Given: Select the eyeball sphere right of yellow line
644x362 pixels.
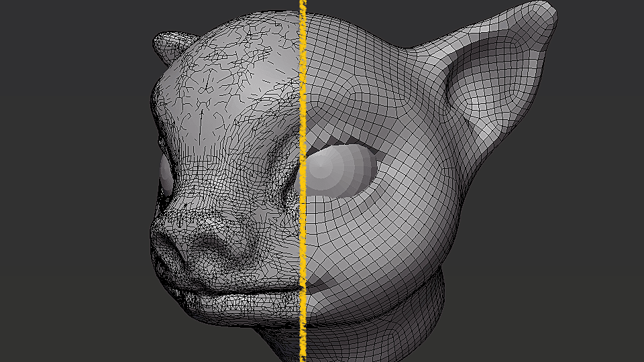Looking at the screenshot, I should point(341,170).
